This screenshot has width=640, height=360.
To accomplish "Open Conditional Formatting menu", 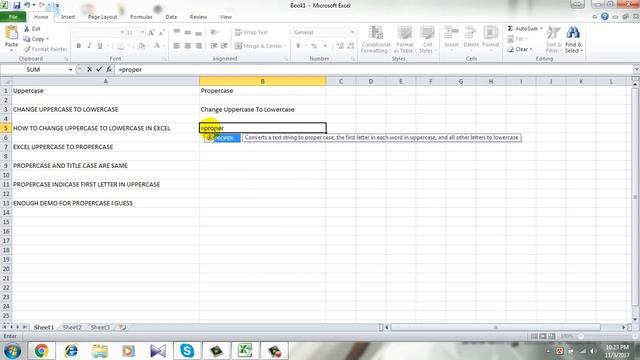I will pos(376,39).
